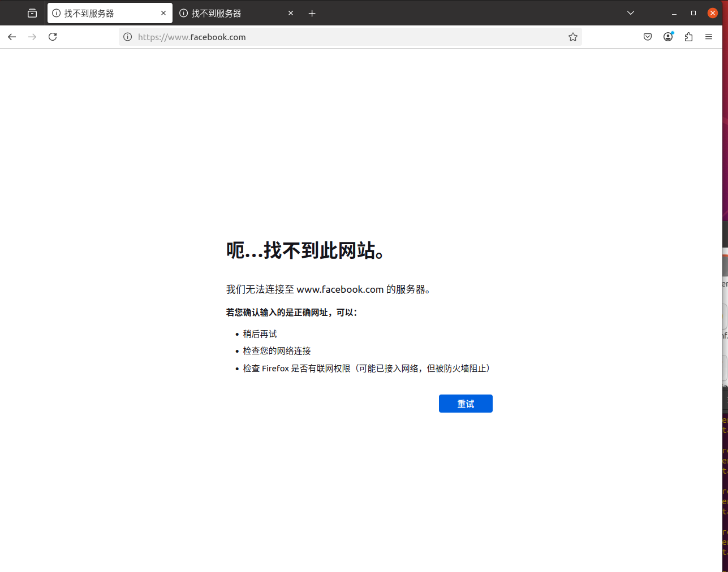Open the Firefox account icon
This screenshot has width=728, height=572.
pos(667,37)
